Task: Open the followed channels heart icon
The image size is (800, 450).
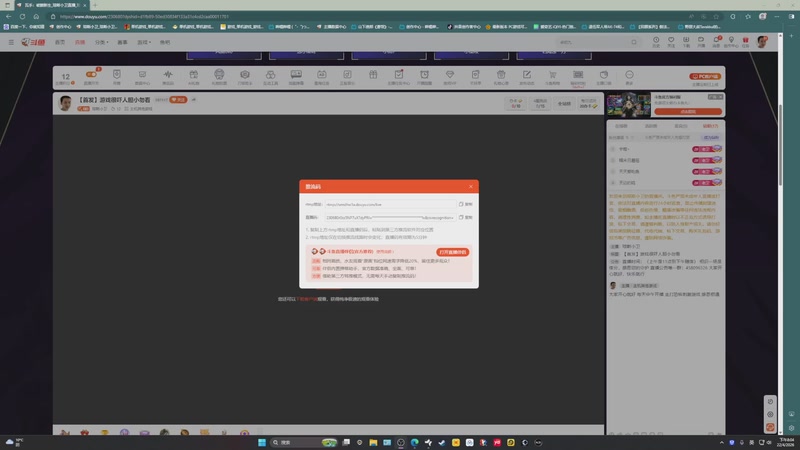Action: [671, 42]
